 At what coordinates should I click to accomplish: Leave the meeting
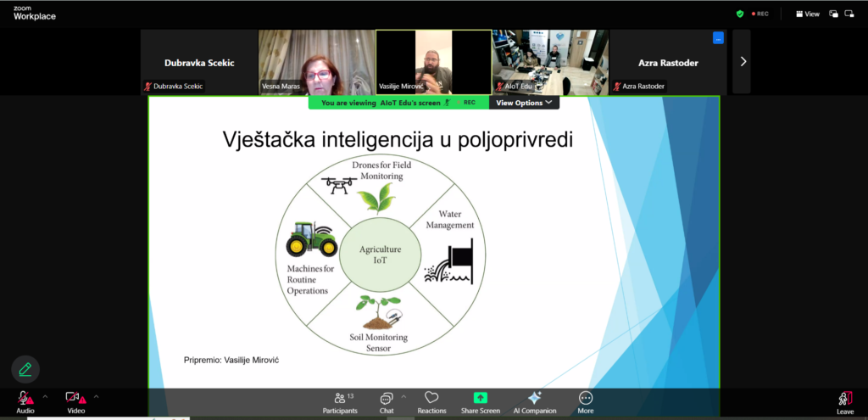844,401
